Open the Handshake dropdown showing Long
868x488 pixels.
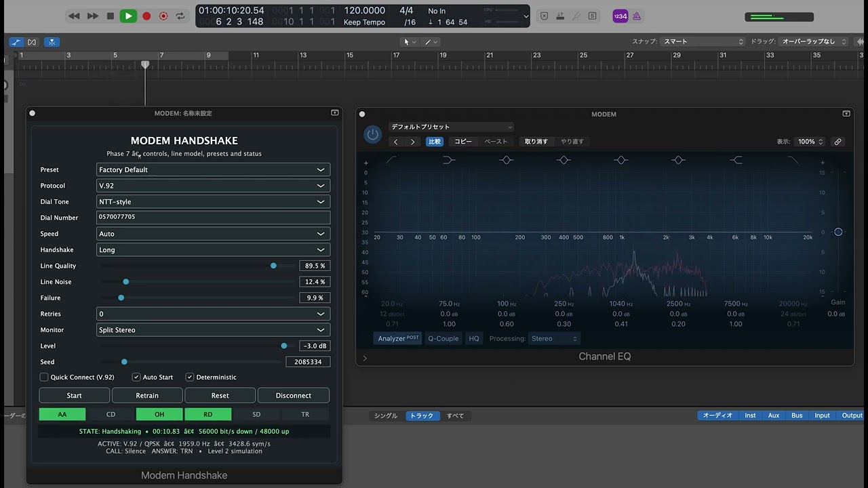[x=213, y=249]
